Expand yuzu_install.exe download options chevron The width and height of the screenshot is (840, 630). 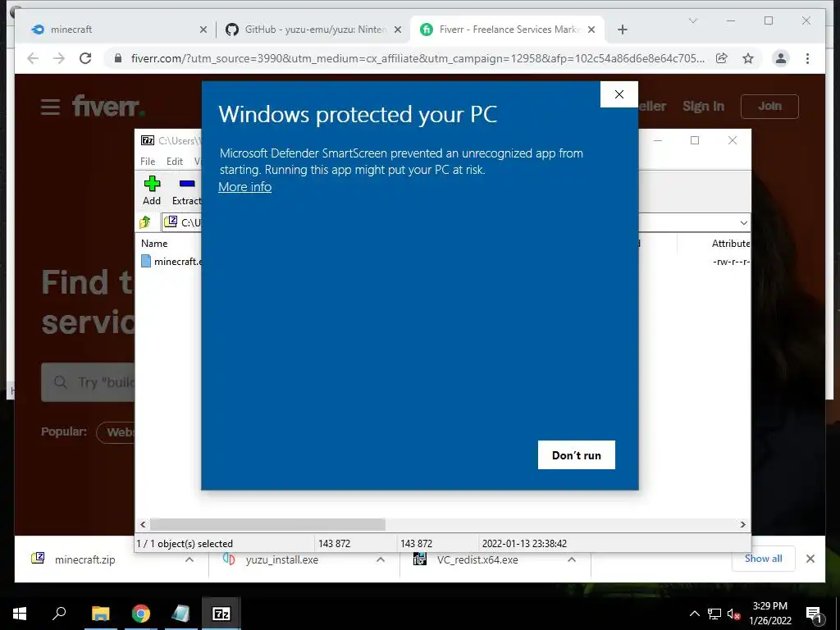tap(381, 559)
